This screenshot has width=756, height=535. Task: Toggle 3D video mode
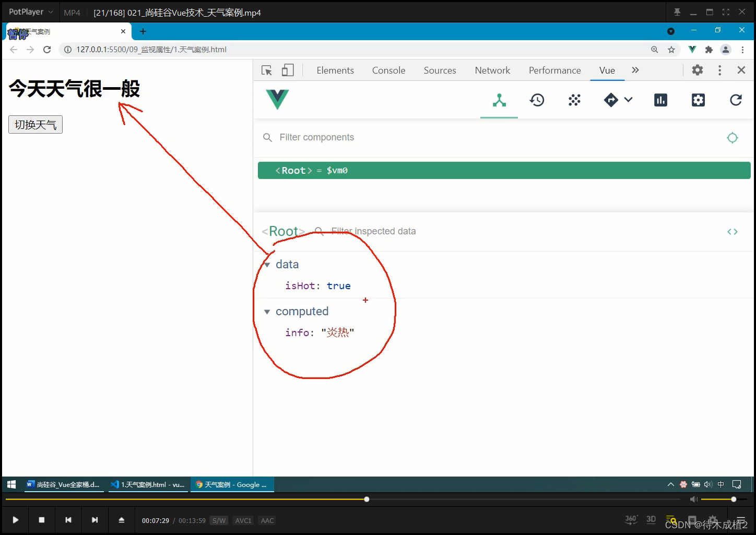coord(651,519)
